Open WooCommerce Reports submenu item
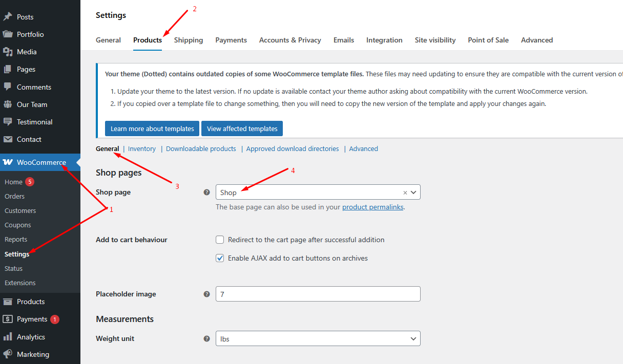623x364 pixels. click(x=16, y=239)
